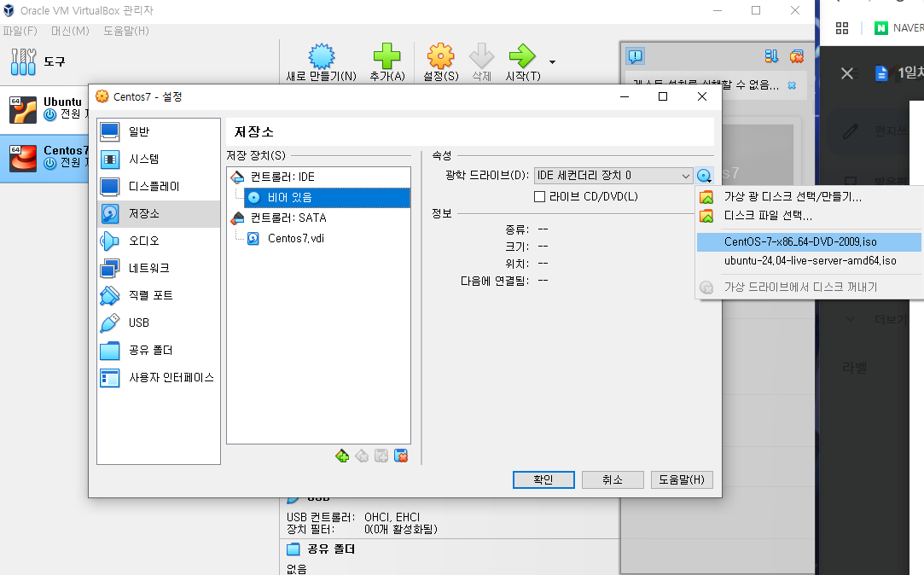Click the NAVER bookmark in browser
This screenshot has height=575, width=924.
point(898,27)
